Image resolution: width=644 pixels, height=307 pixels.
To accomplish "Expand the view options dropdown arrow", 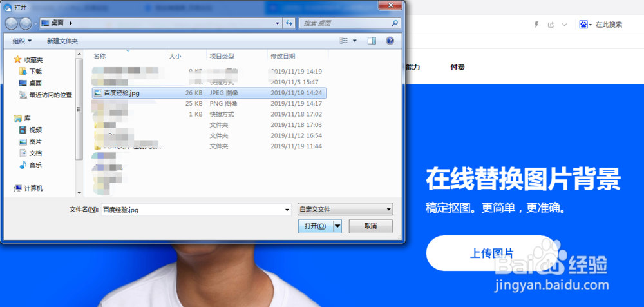I will click(x=355, y=41).
